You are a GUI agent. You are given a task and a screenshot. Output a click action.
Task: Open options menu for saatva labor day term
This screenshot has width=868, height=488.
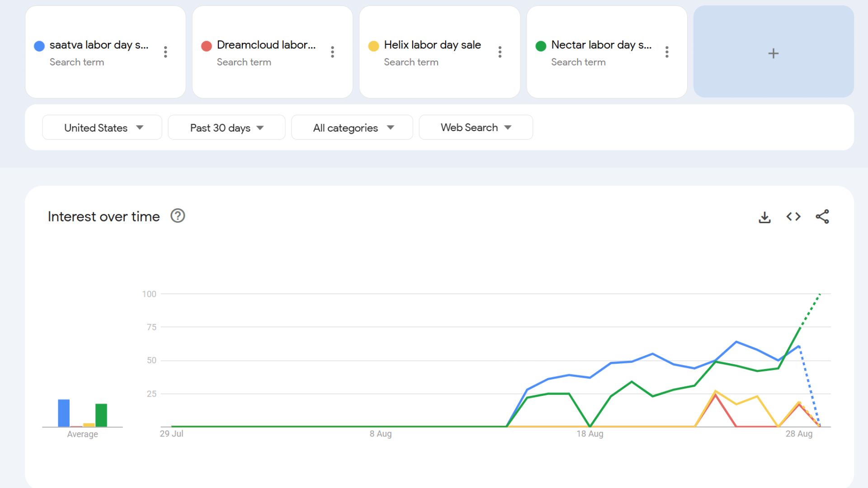click(x=165, y=52)
